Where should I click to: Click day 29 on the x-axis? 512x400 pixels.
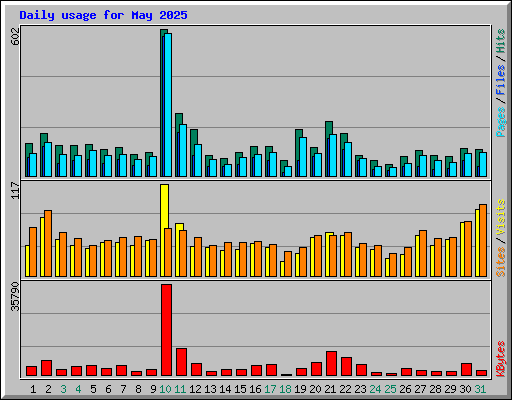point(450,389)
